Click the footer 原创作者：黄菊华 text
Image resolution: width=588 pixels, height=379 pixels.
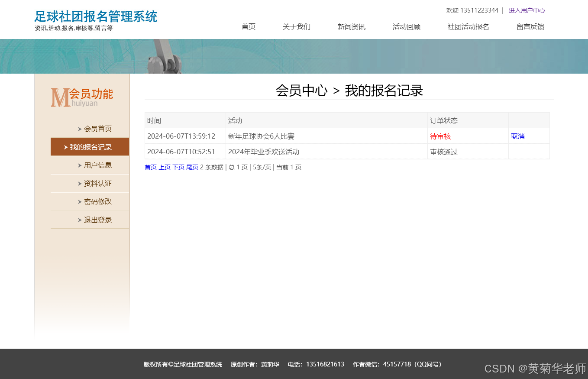click(x=255, y=364)
